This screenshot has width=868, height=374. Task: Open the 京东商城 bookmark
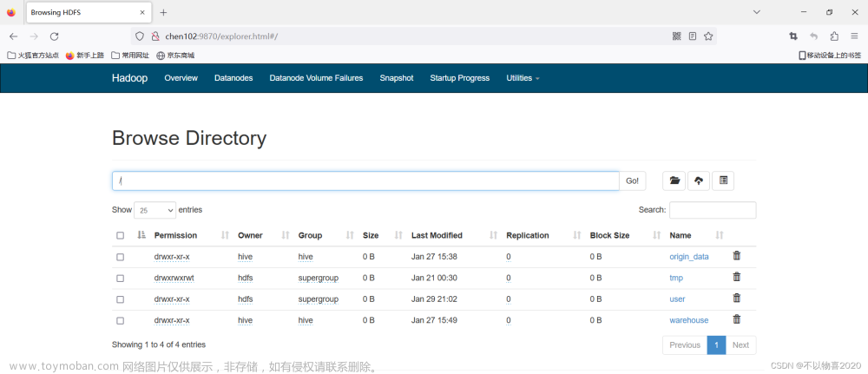pos(175,56)
